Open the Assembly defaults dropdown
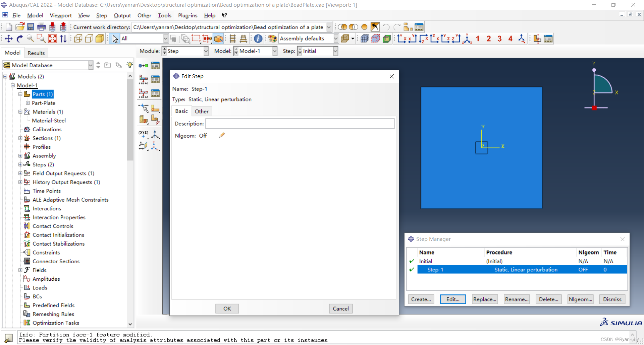This screenshot has height=345, width=644. coord(309,39)
